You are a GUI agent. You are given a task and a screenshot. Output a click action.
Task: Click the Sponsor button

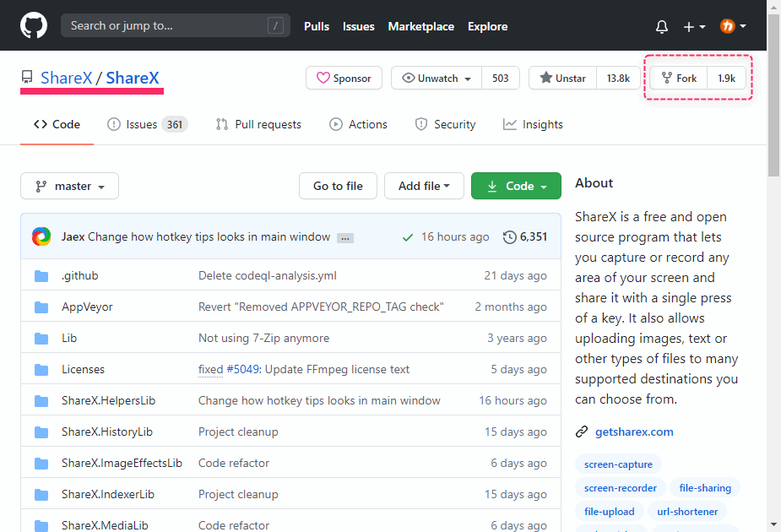(x=344, y=79)
